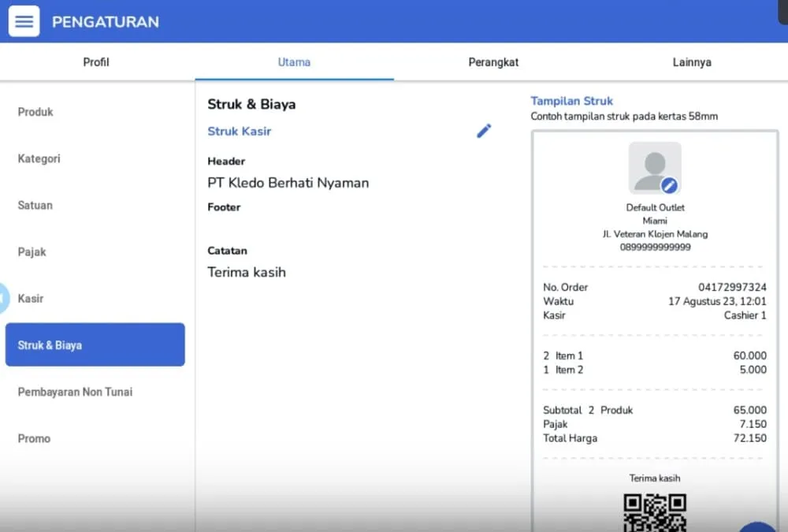Click header text PT Kledo Berhati Nyaman
This screenshot has width=788, height=532.
pos(288,183)
